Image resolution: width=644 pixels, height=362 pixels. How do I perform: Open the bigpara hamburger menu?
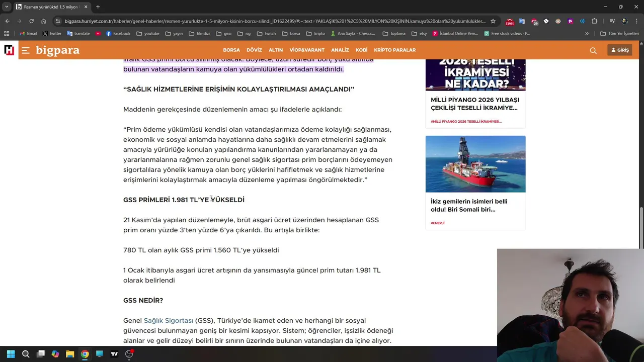click(26, 50)
